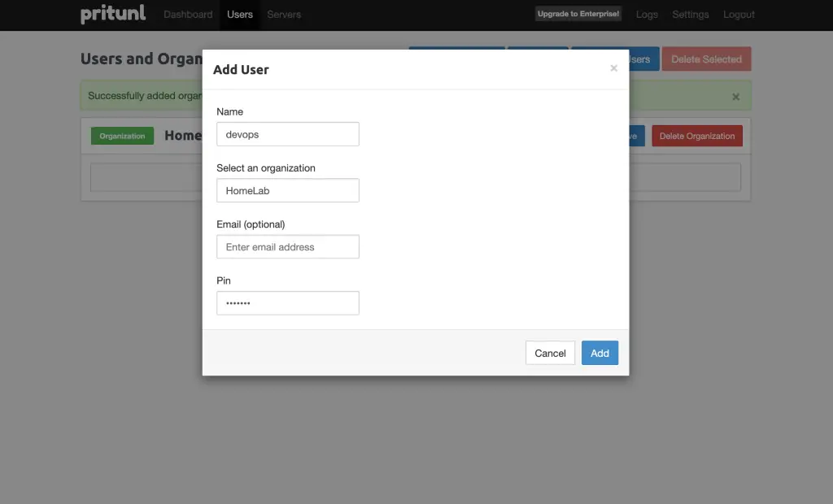Close the green success notification
Image resolution: width=833 pixels, height=504 pixels.
click(x=735, y=96)
